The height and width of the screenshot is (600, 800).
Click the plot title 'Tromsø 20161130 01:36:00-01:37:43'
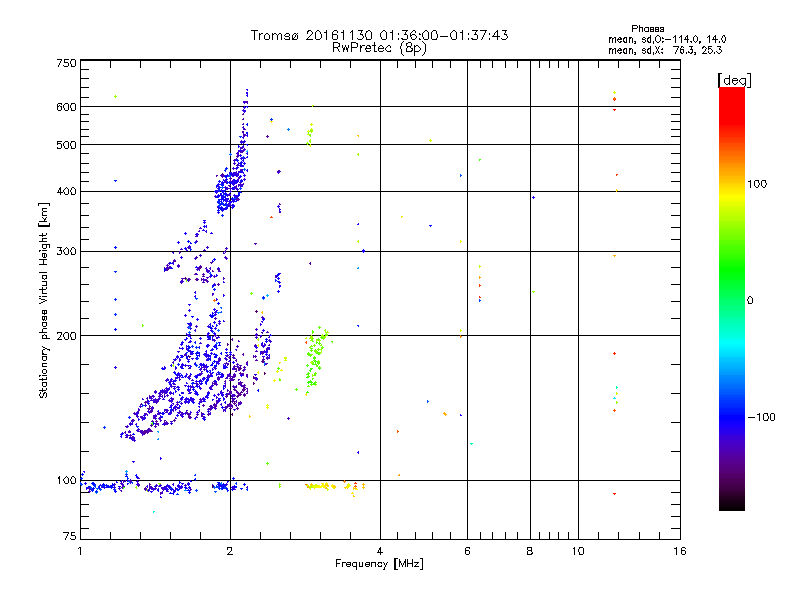coord(379,35)
